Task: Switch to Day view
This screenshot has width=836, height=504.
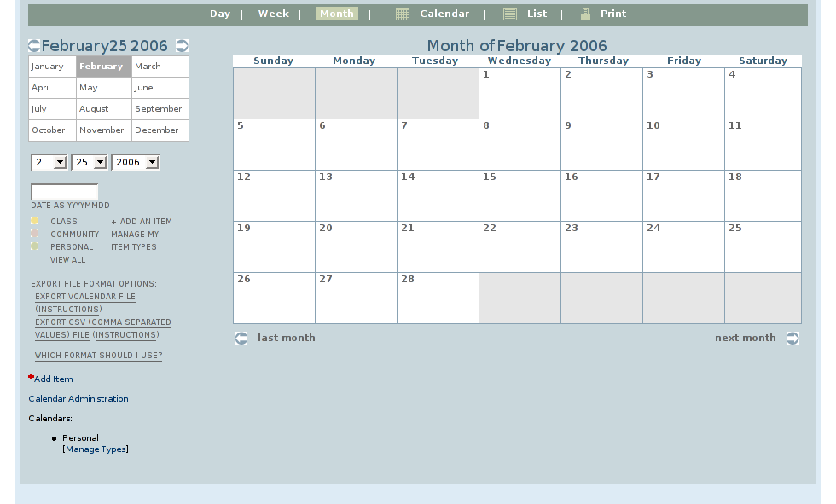Action: pos(220,14)
